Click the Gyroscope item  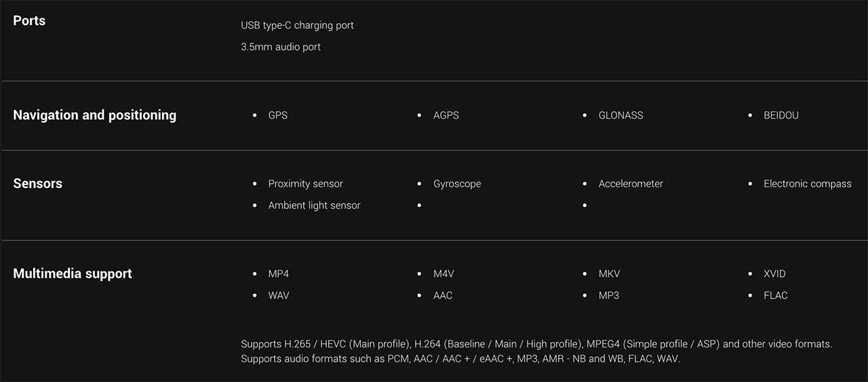coord(457,184)
